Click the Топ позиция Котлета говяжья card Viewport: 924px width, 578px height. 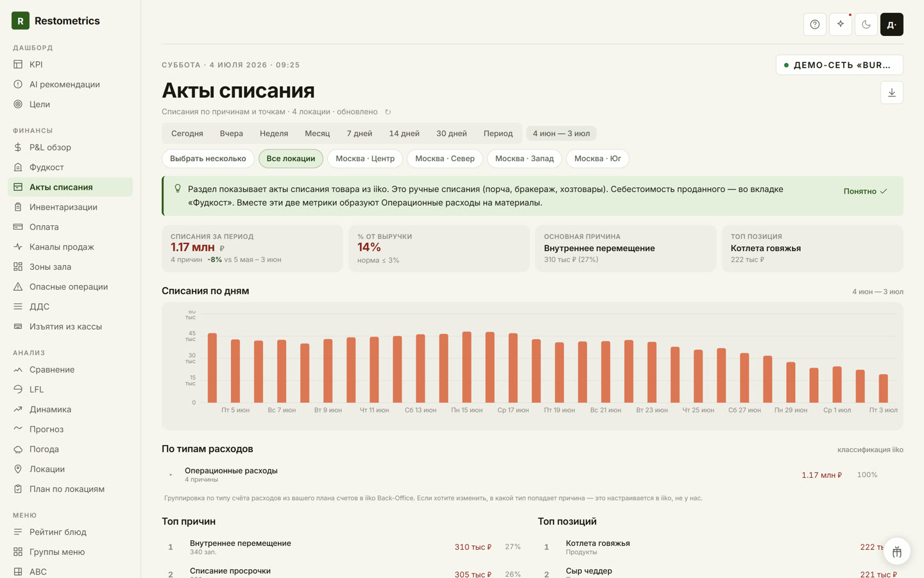[x=812, y=249]
